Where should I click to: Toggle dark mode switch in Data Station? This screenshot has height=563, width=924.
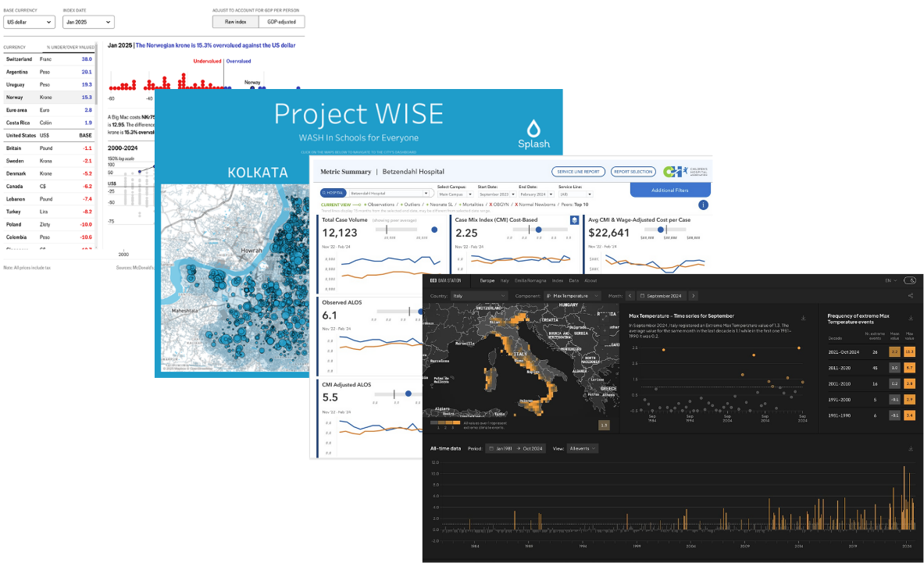[x=911, y=280]
